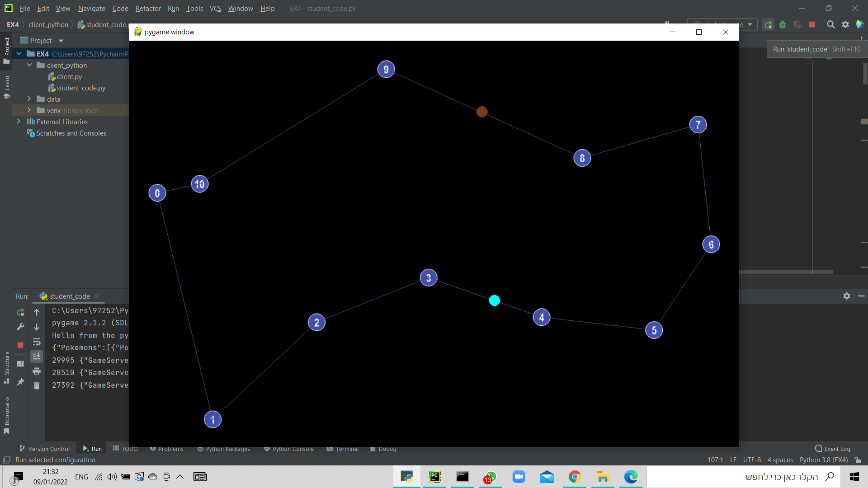Click the brown pokemon dot in pygame window

(x=482, y=112)
